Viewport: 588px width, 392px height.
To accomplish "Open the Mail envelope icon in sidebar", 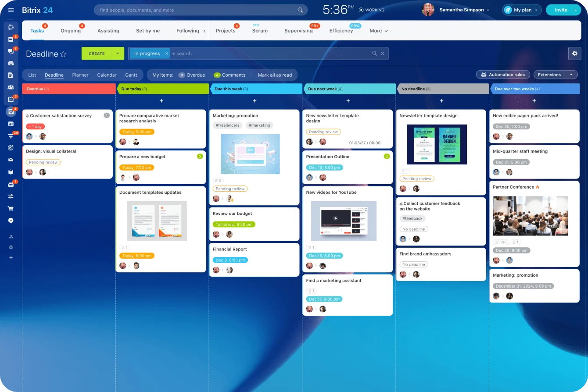I will [x=11, y=160].
